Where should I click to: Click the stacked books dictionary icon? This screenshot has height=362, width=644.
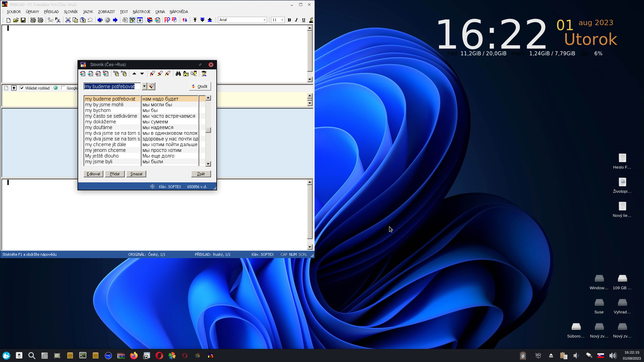[x=150, y=20]
